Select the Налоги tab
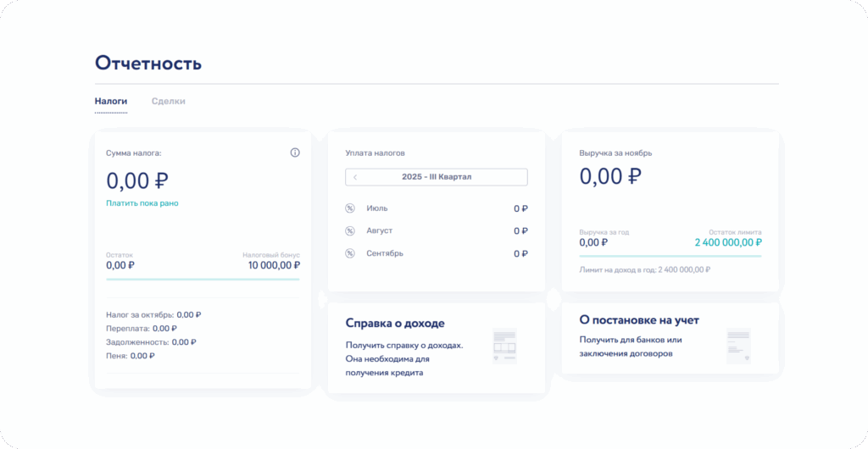868x449 pixels. 111,102
